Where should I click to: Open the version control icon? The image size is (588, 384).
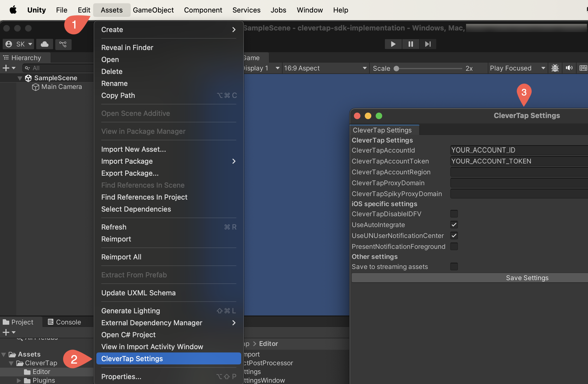[x=63, y=44]
